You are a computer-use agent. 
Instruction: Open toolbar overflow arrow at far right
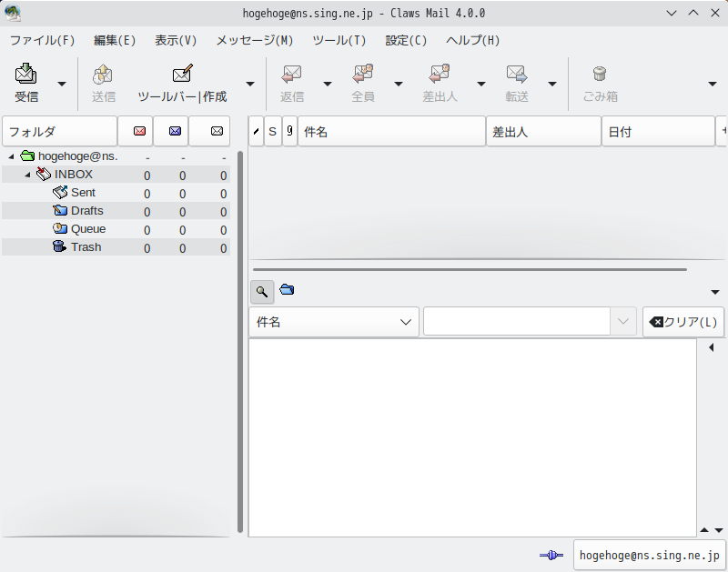(x=713, y=84)
